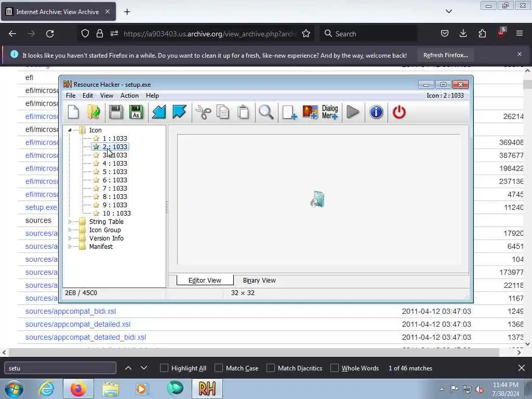Open sources/appcompat_detailed_bidi.xsl link

(x=86, y=338)
